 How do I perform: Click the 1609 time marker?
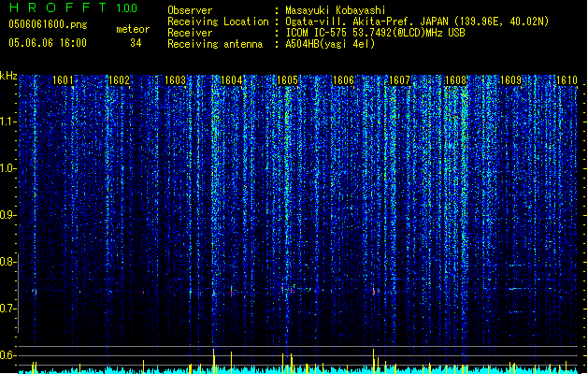pyautogui.click(x=511, y=80)
